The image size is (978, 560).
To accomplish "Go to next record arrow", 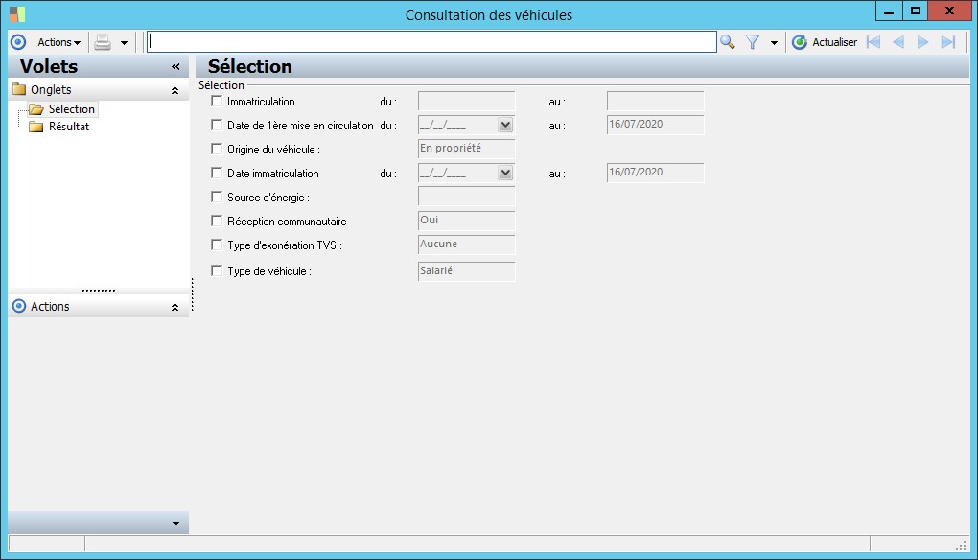I will pos(922,42).
